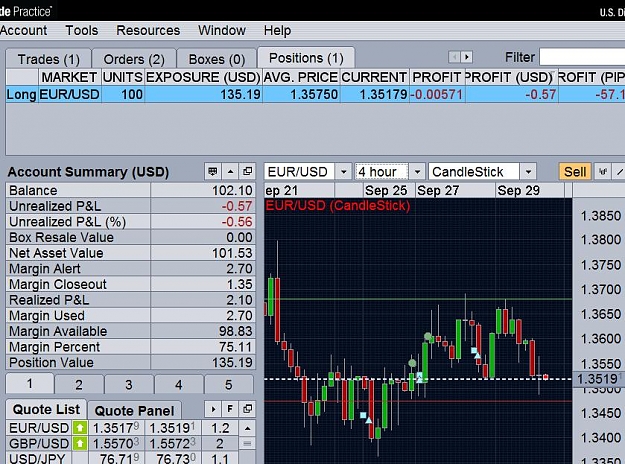Switch to layout tab 4
The height and width of the screenshot is (464, 625).
tap(179, 385)
